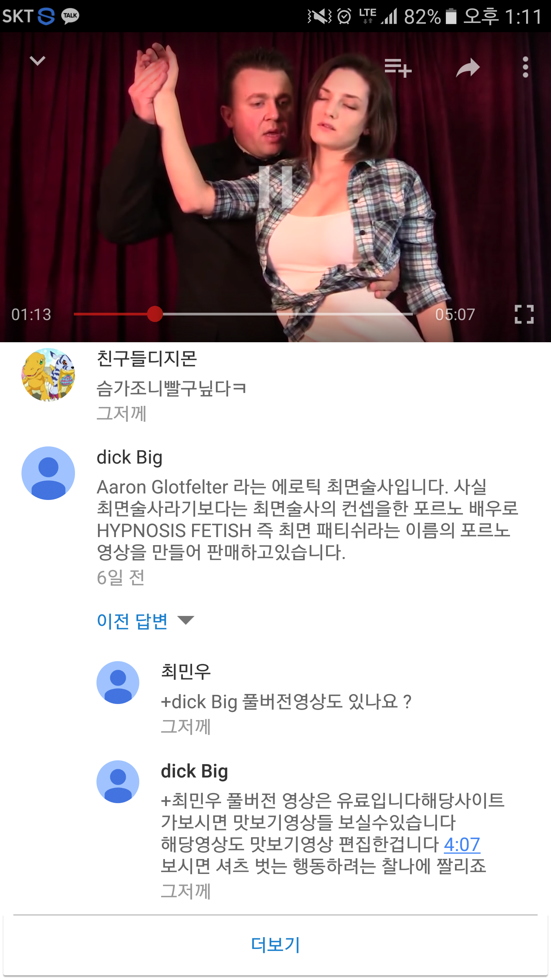Screen dimensions: 551x980
Task: Enter fullscreen mode on the video
Action: click(x=524, y=314)
